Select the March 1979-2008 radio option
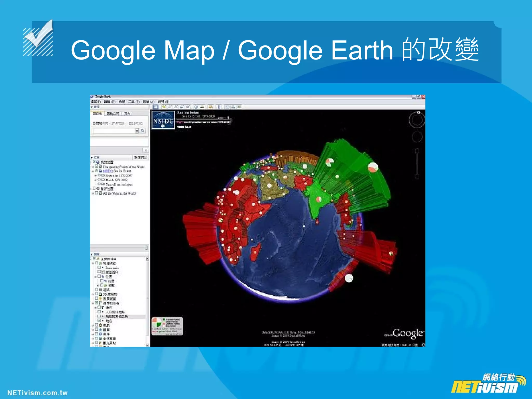 click(99, 179)
